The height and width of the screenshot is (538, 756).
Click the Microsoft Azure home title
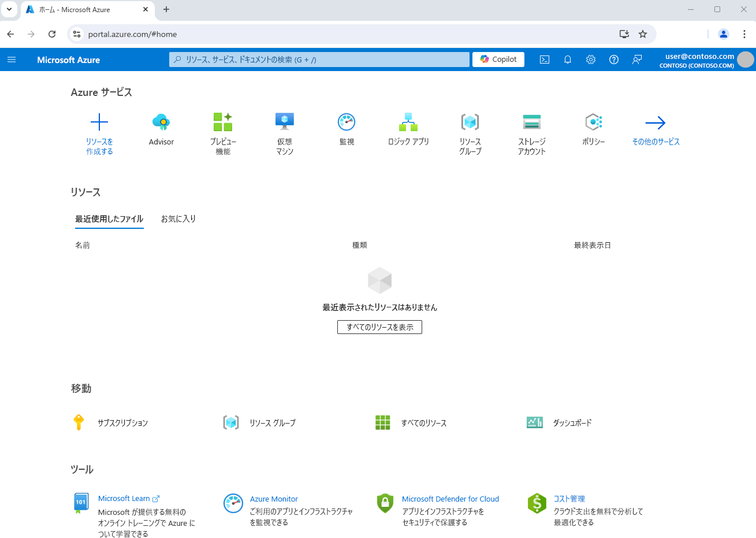(68, 60)
